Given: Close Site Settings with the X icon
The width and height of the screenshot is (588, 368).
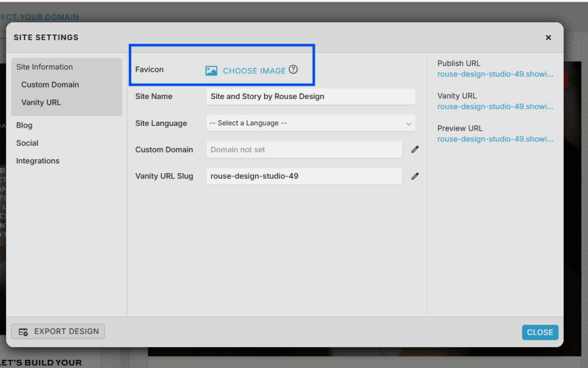Looking at the screenshot, I should (x=548, y=37).
